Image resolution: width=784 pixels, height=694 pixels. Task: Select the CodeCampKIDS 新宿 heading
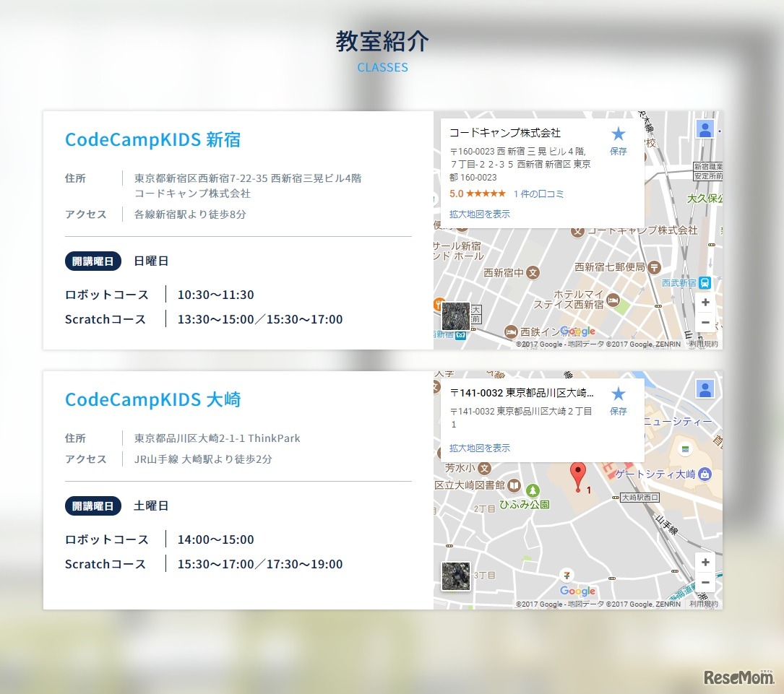pos(153,139)
